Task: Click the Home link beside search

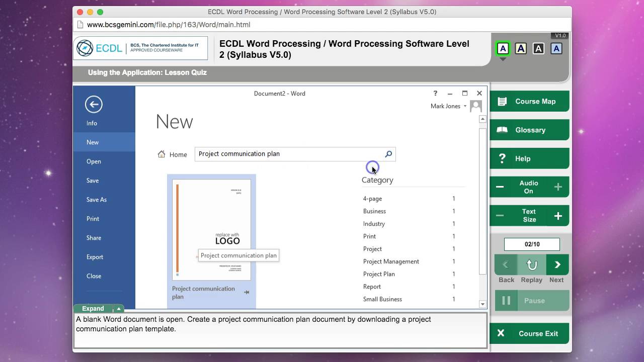Action: click(x=178, y=154)
